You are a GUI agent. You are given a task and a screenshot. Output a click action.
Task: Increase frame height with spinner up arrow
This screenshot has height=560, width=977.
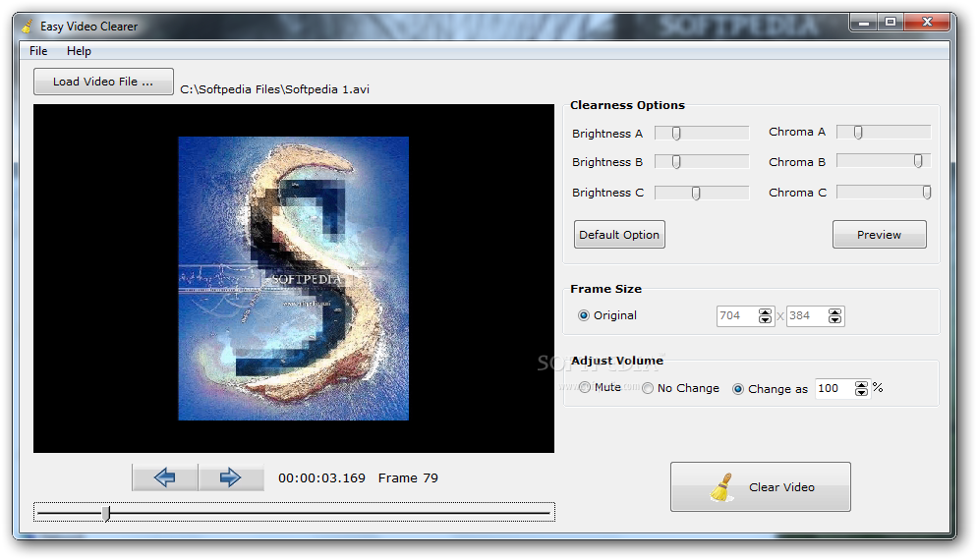pos(834,312)
